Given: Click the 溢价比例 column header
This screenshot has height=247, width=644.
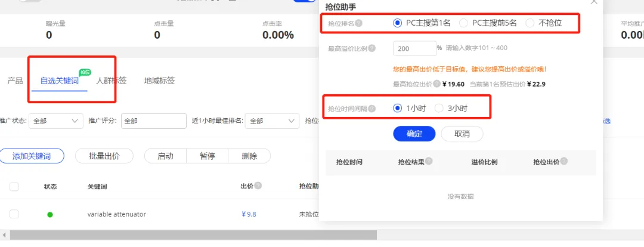Looking at the screenshot, I should click(484, 162).
